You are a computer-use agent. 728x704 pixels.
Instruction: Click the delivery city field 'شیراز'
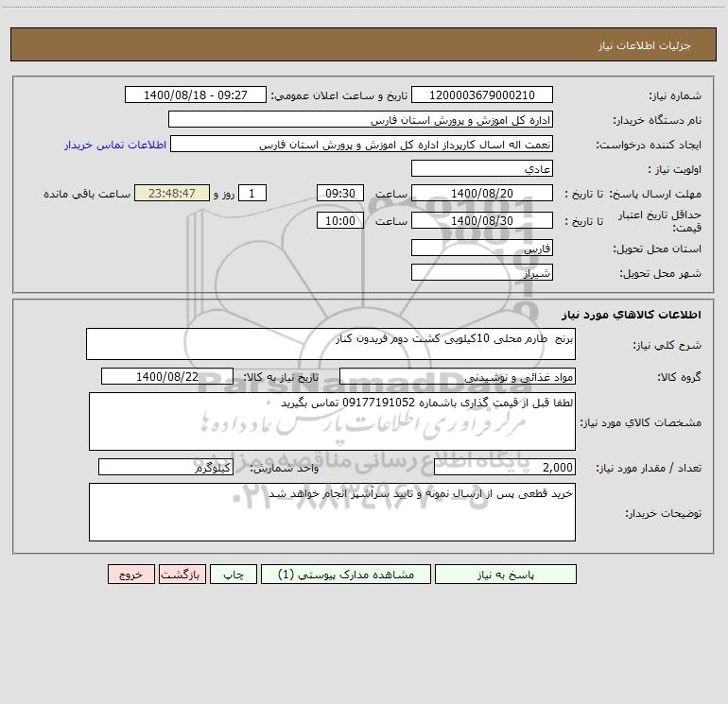[482, 272]
